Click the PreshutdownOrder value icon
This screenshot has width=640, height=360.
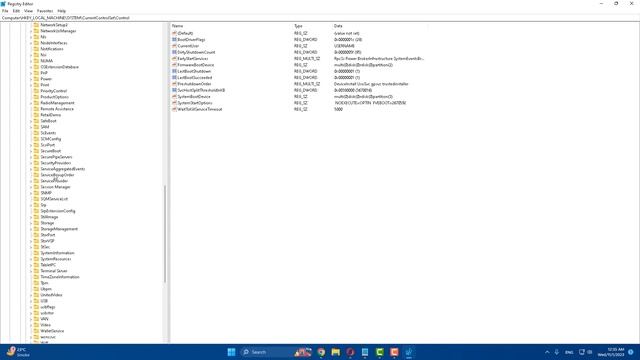click(174, 84)
